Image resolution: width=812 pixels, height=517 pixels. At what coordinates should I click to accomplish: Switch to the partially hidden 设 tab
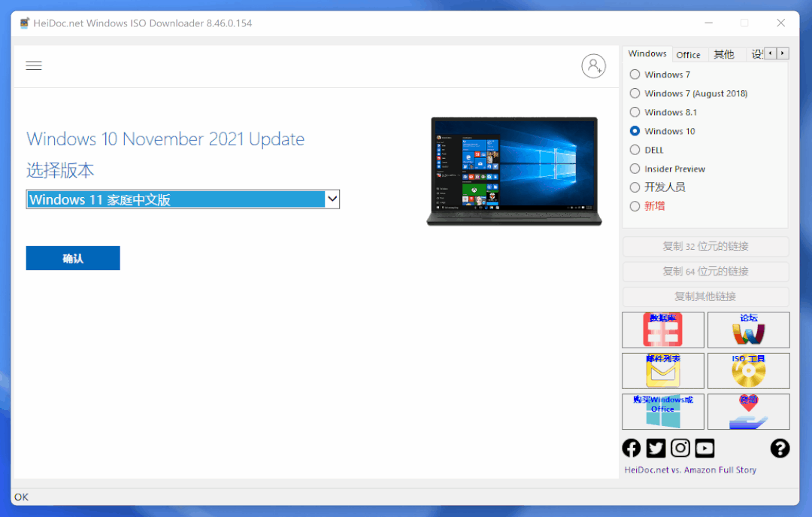(x=756, y=54)
